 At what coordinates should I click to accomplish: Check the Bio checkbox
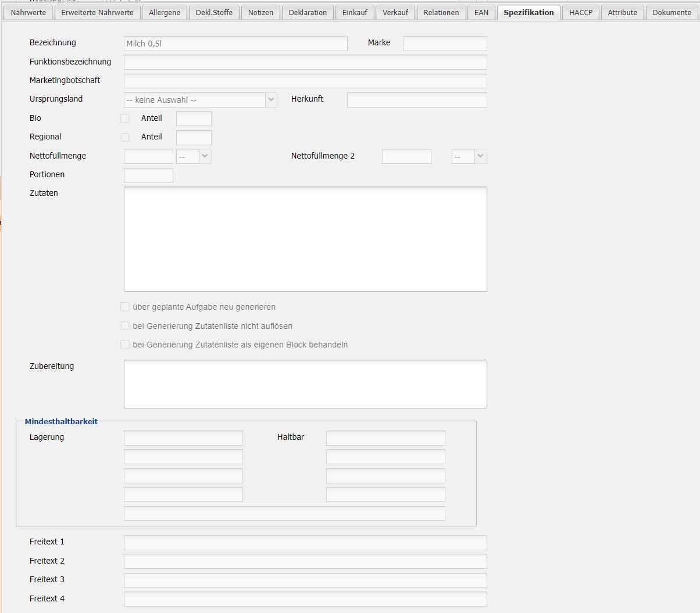pos(125,119)
